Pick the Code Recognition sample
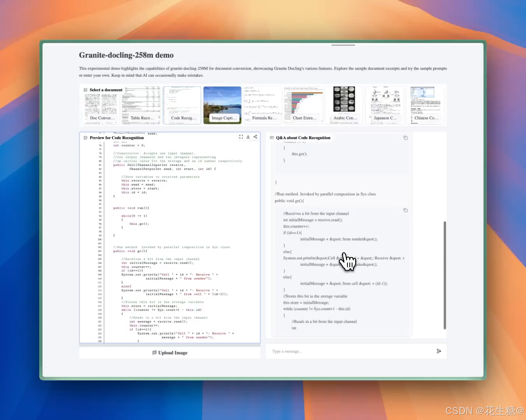The height and width of the screenshot is (420, 526). [182, 105]
